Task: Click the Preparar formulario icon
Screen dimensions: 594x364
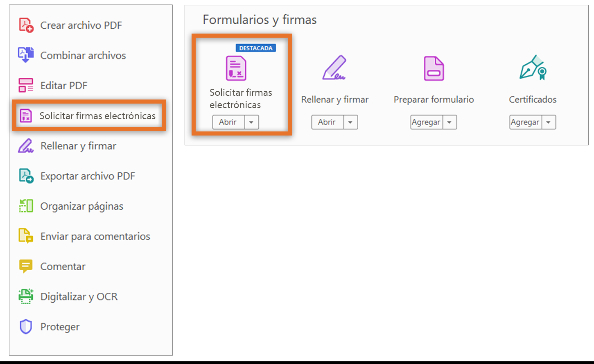Action: pyautogui.click(x=434, y=68)
